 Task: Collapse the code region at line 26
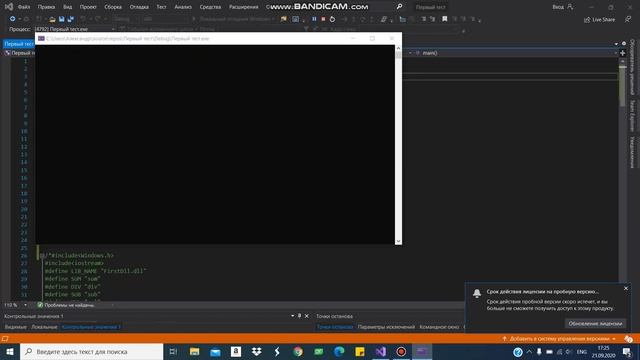[42, 256]
